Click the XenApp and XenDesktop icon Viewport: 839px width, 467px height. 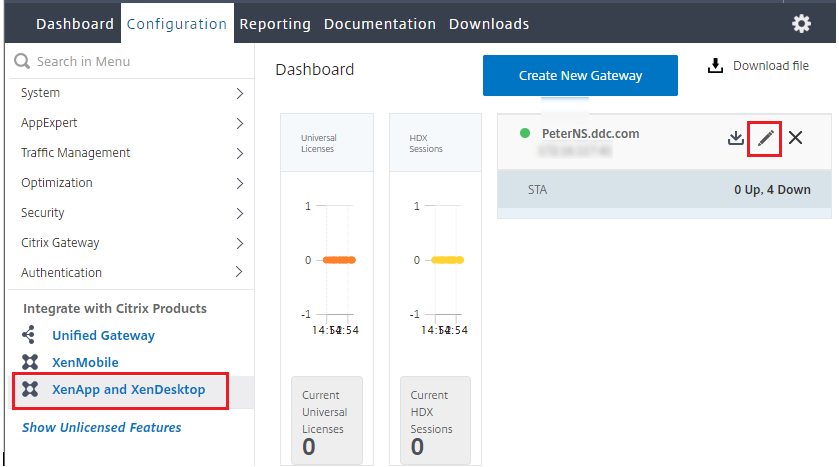click(29, 390)
